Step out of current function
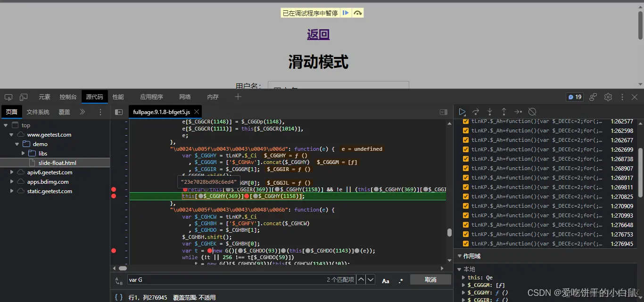644x302 pixels. click(x=504, y=112)
